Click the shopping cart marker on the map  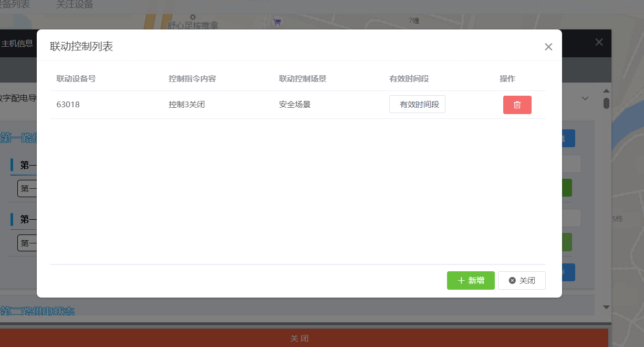pos(277,22)
